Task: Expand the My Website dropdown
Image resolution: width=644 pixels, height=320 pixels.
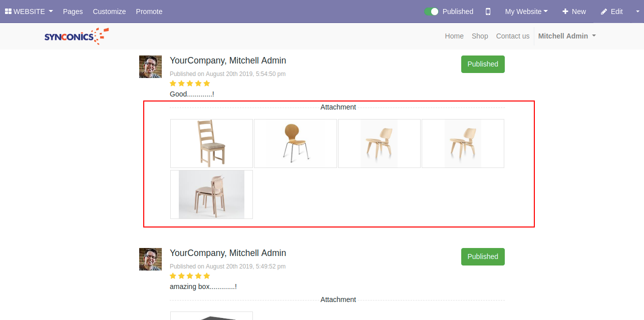Action: pyautogui.click(x=526, y=11)
